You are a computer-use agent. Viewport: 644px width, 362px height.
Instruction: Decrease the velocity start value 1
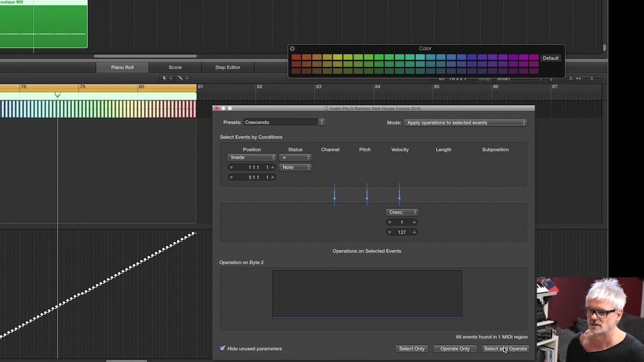(x=389, y=222)
